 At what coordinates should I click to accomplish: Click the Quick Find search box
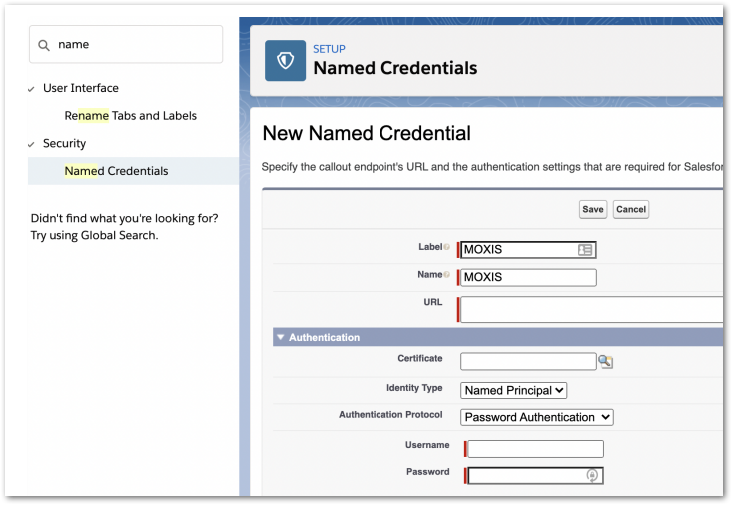point(135,45)
